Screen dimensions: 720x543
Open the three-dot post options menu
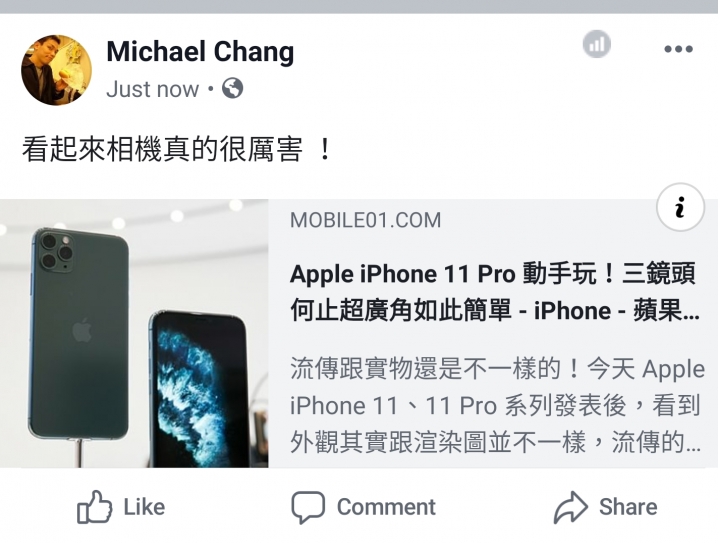678,49
